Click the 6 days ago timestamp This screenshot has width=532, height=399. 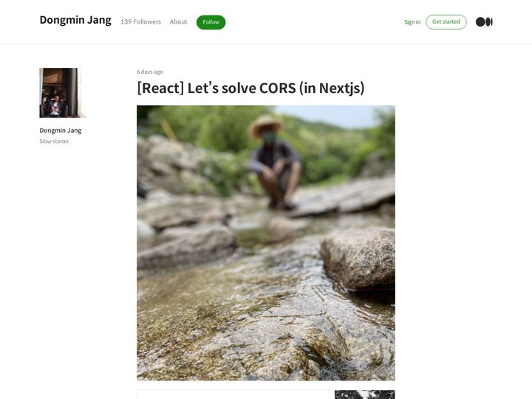tap(150, 72)
